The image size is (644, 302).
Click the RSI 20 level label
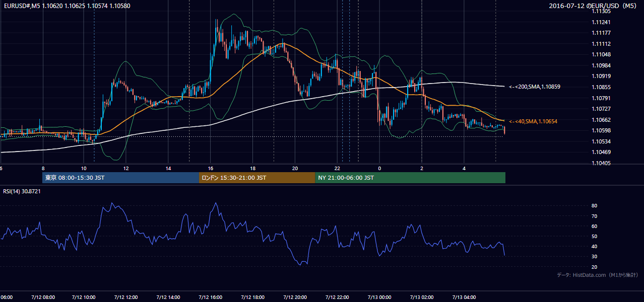(595, 267)
